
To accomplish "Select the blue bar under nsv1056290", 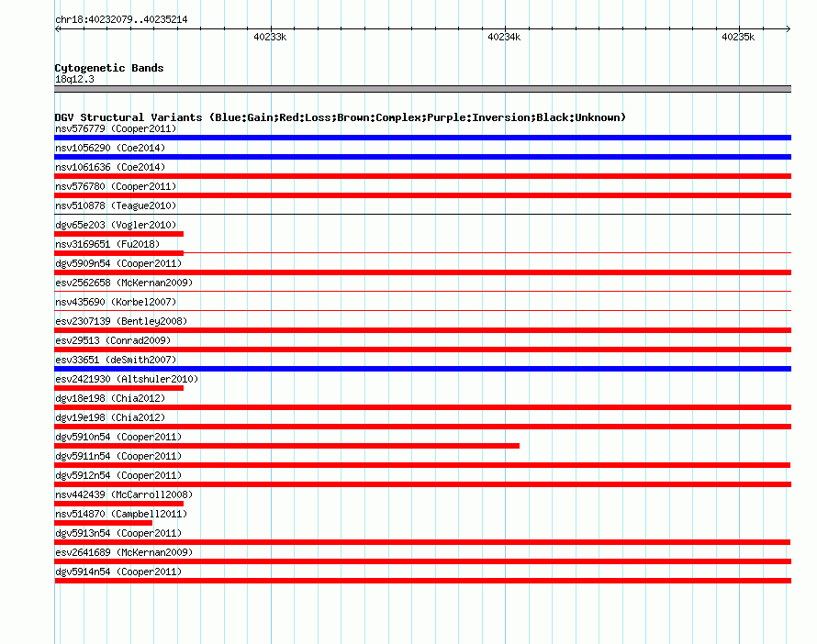I will pos(422,157).
